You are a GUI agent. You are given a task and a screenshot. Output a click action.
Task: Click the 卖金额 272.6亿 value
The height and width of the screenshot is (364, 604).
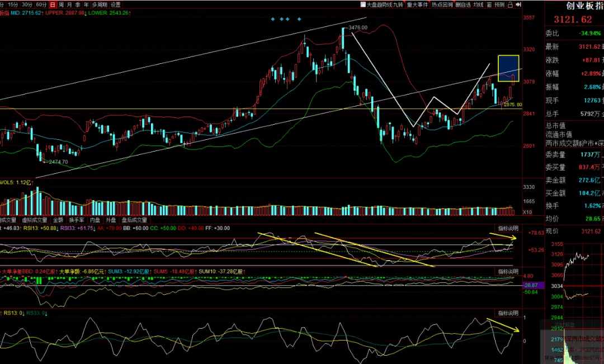click(x=589, y=180)
